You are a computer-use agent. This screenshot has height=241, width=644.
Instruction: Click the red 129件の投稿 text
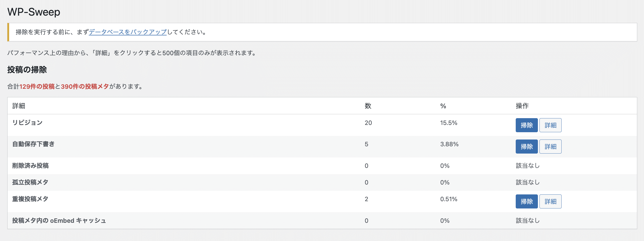37,86
